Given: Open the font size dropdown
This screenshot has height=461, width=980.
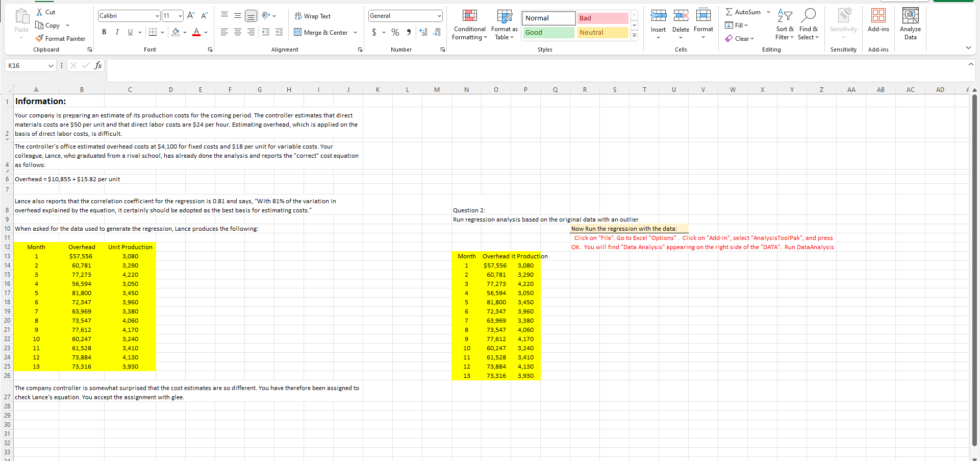Looking at the screenshot, I should click(x=180, y=16).
